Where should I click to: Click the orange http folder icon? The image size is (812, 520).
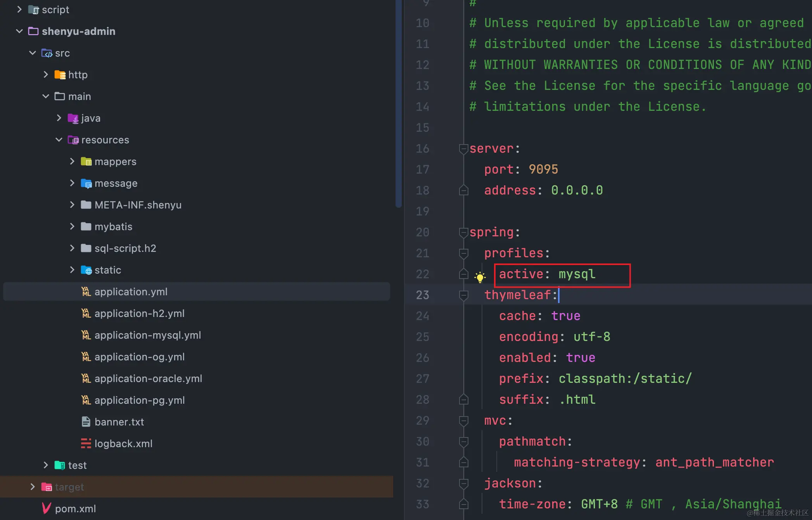coord(60,75)
